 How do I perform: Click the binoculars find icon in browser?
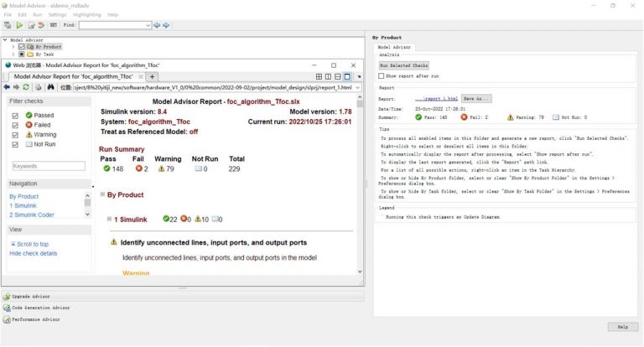pyautogui.click(x=50, y=87)
